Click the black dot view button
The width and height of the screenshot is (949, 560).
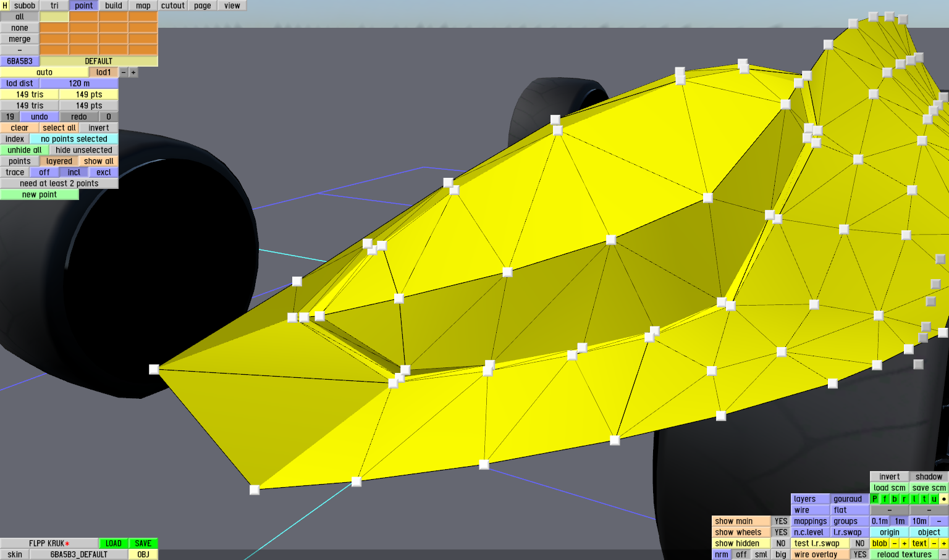[x=943, y=499]
